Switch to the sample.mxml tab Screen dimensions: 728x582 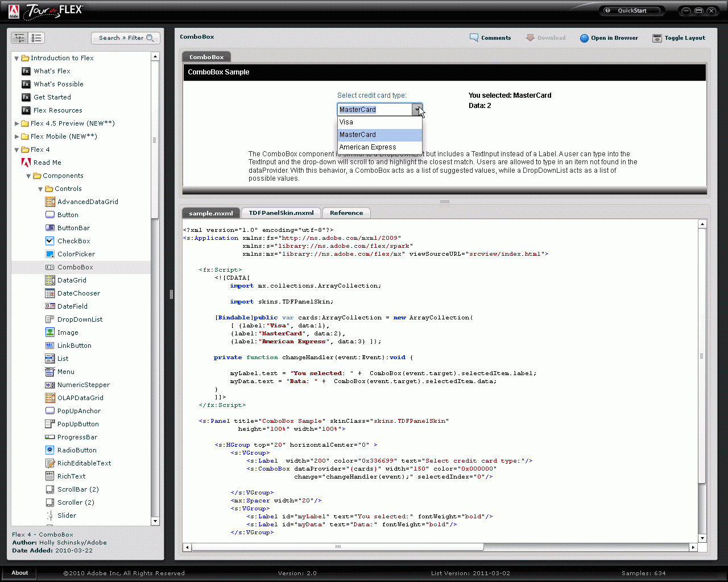(211, 213)
